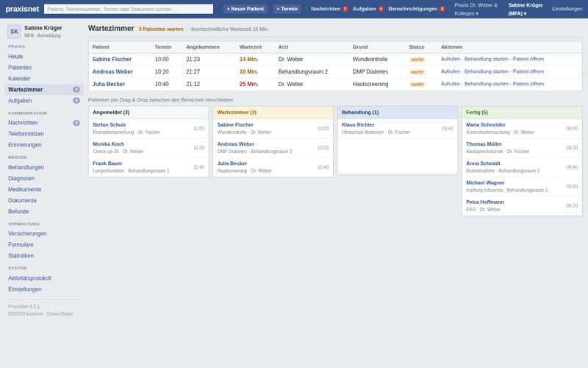Select Anna Schmidt card in Fertig
The width and height of the screenshot is (588, 368).
(522, 167)
